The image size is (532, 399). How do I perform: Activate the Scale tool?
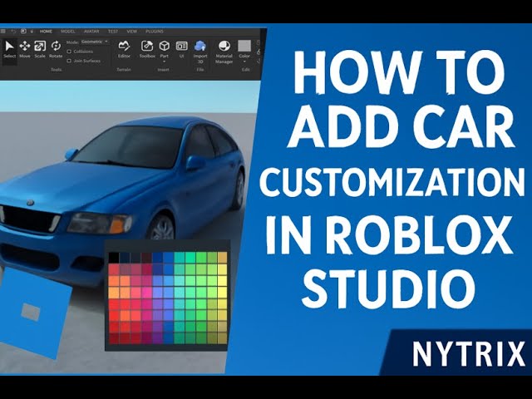40,50
